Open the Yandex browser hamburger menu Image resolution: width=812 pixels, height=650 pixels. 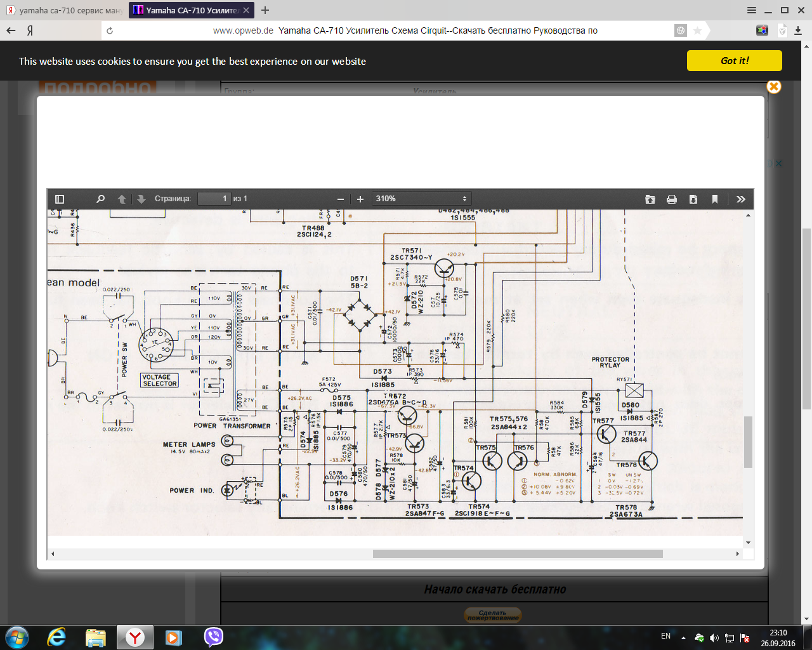752,10
